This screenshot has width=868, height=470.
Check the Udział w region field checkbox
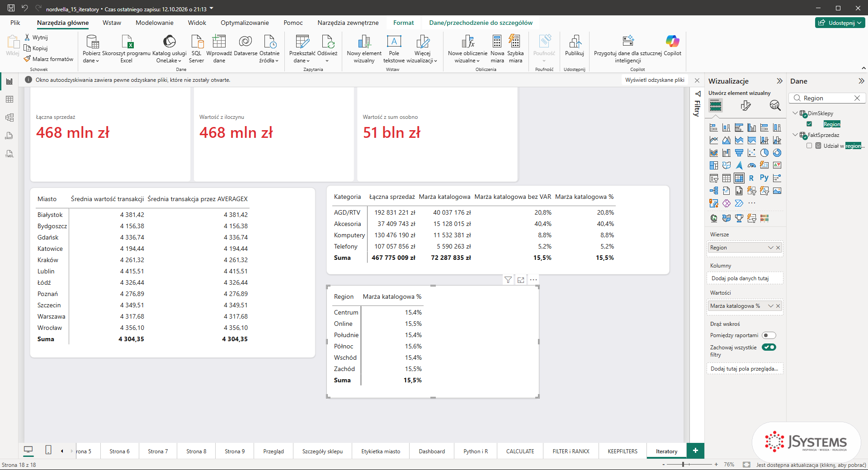click(x=809, y=146)
